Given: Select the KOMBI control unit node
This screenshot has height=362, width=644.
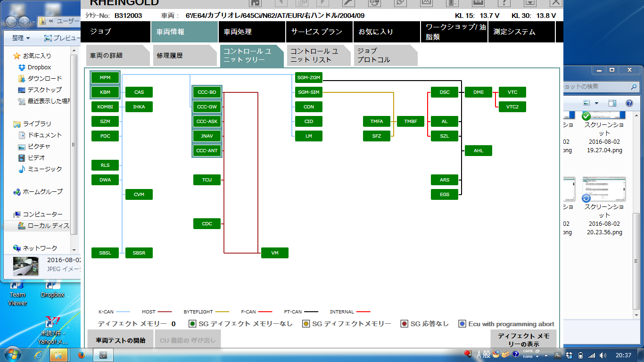Looking at the screenshot, I should tap(105, 107).
